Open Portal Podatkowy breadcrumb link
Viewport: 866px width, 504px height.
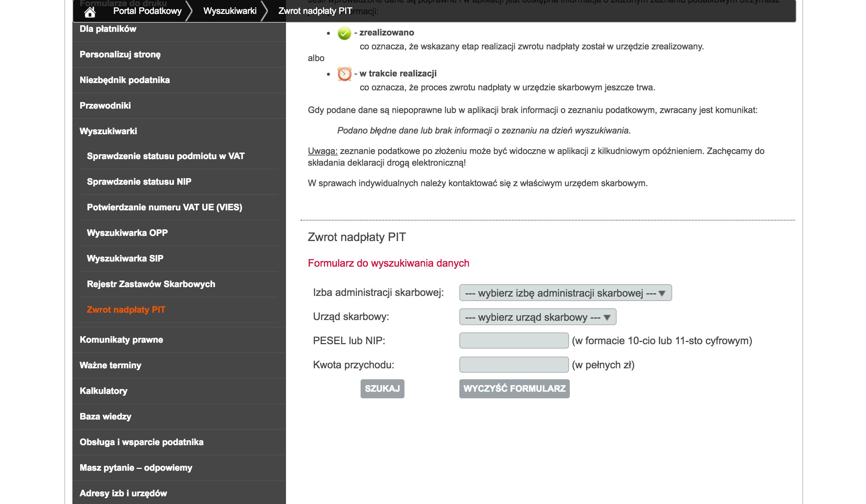pos(147,11)
